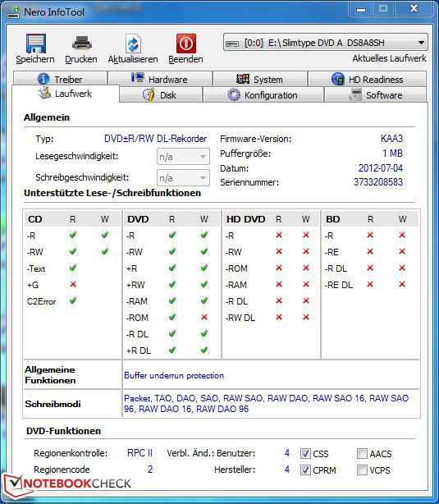Click the Laufwerk tab drive icon
The height and width of the screenshot is (504, 439).
44,93
